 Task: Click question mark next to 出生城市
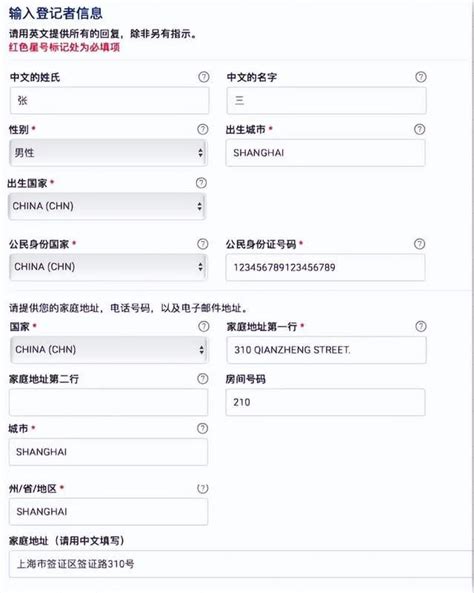pos(420,129)
